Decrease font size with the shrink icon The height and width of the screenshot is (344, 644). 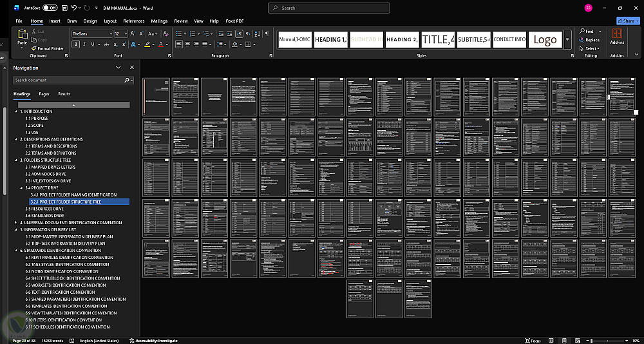(x=141, y=33)
